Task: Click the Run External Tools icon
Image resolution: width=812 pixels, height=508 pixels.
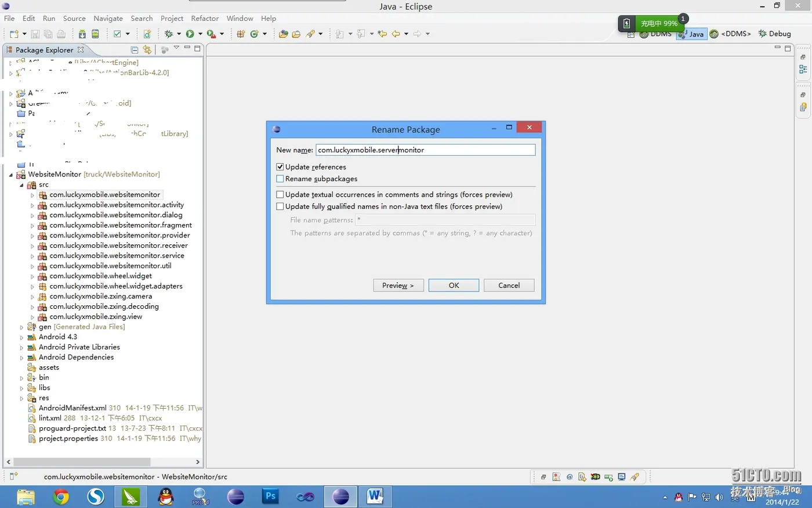Action: 211,34
